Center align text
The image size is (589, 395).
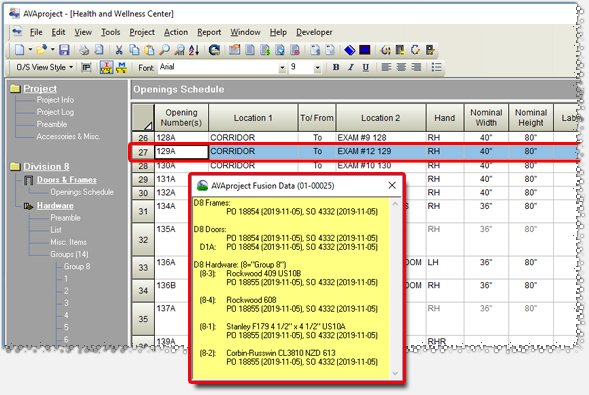click(401, 67)
